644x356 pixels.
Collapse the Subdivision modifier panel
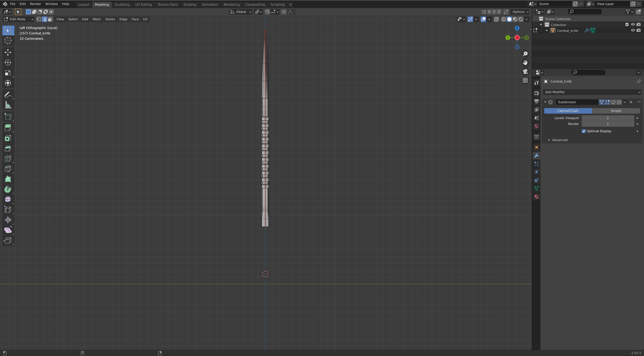(545, 102)
